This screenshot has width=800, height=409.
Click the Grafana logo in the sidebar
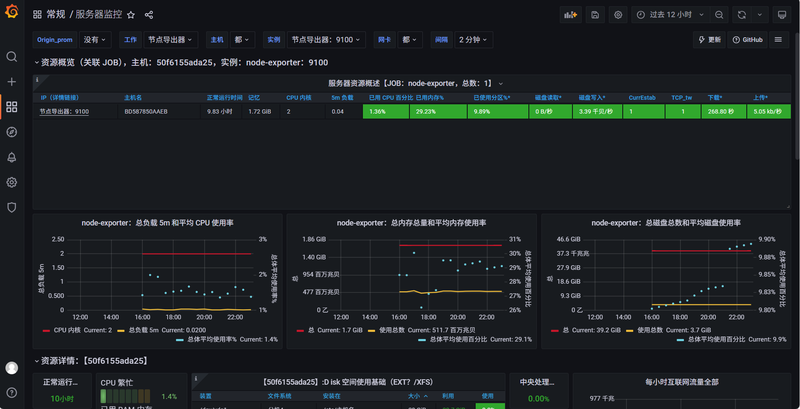tap(12, 13)
